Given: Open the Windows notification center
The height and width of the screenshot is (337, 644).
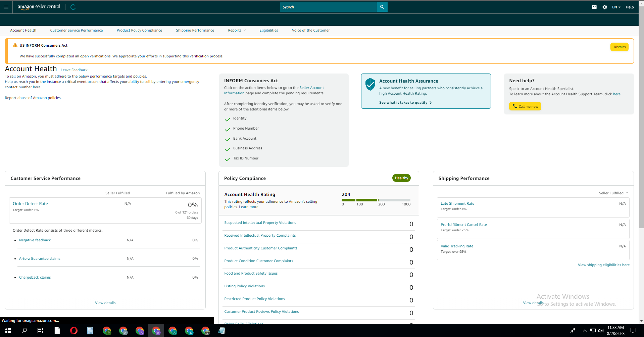Looking at the screenshot, I should tap(633, 331).
